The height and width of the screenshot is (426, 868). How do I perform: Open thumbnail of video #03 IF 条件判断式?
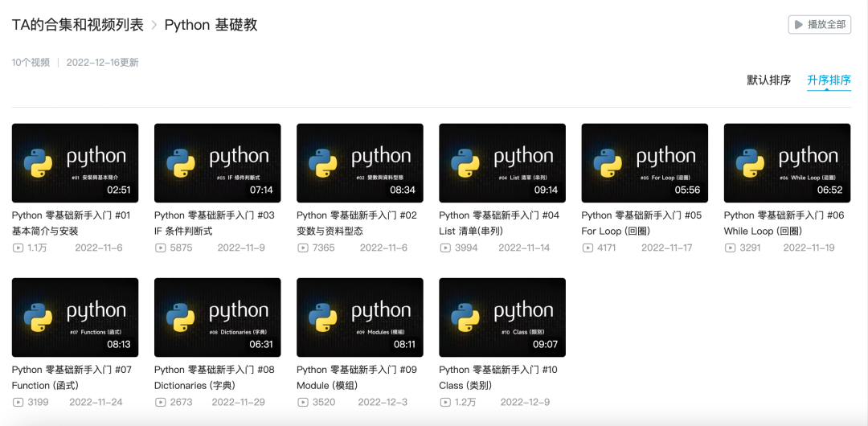coord(218,163)
